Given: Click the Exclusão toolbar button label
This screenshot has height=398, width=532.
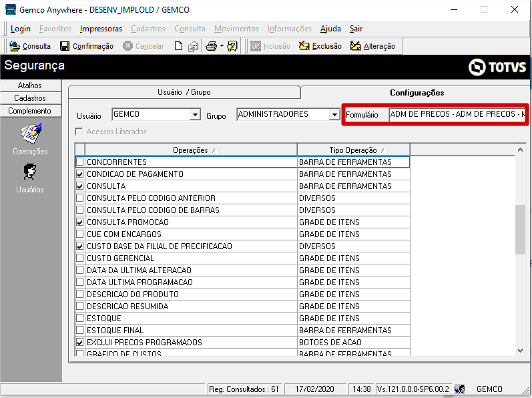Looking at the screenshot, I should click(326, 46).
